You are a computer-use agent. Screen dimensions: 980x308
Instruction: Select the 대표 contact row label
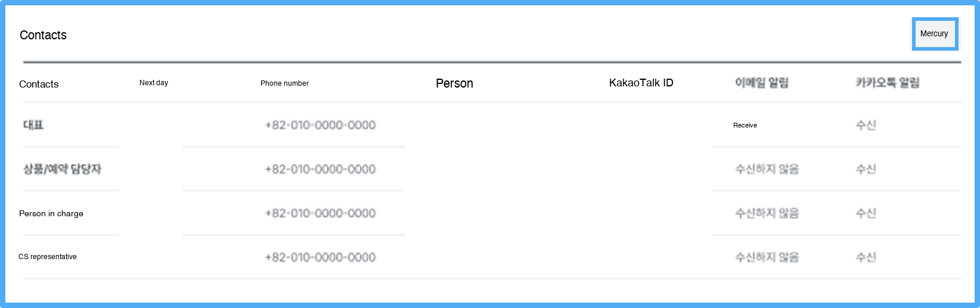pos(33,125)
